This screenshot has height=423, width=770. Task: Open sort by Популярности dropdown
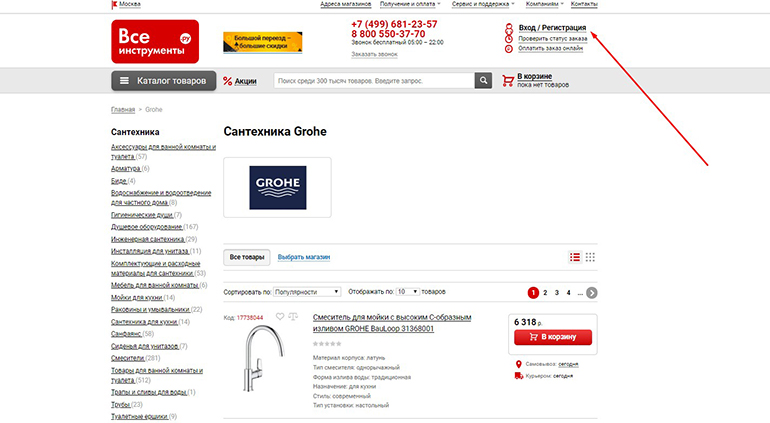[x=307, y=292]
